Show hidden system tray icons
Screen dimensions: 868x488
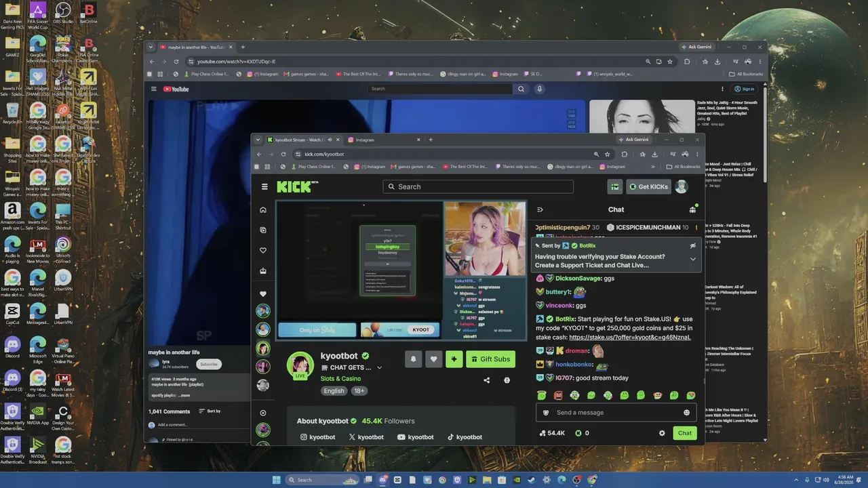(x=797, y=480)
